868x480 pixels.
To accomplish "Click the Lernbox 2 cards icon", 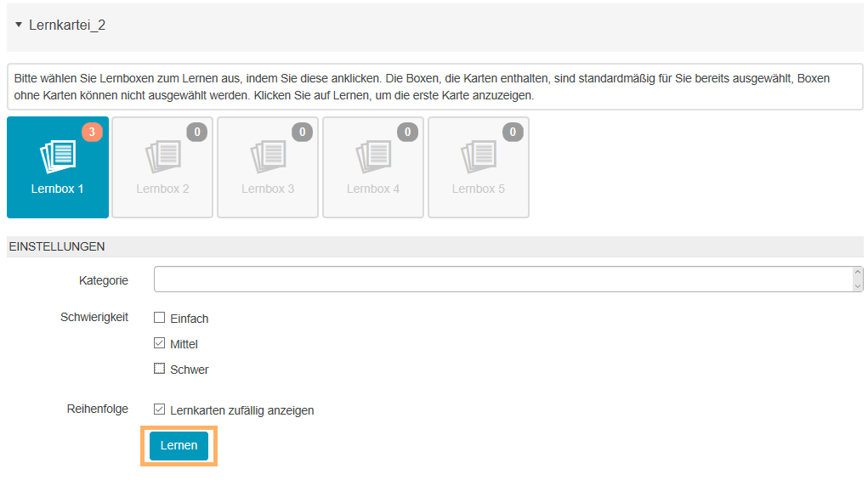I will tap(162, 155).
